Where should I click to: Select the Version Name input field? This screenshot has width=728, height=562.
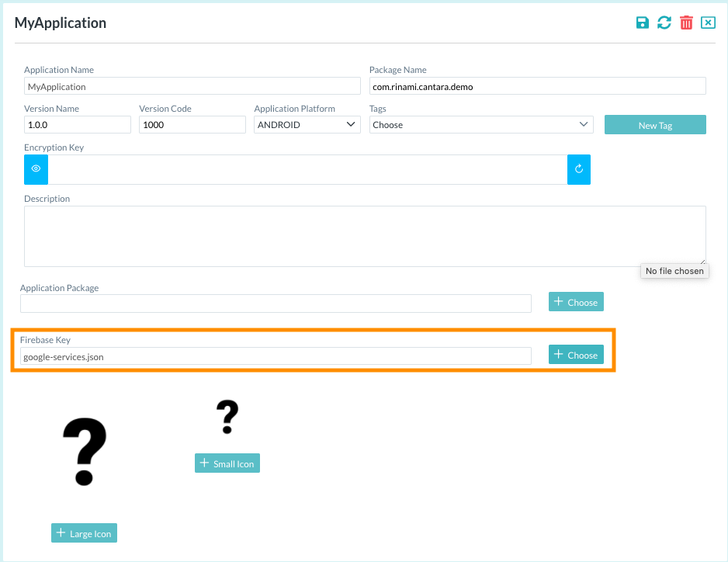click(x=78, y=124)
